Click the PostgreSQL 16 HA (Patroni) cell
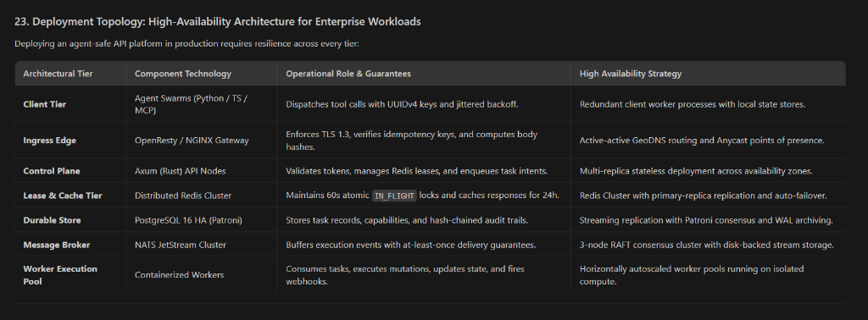This screenshot has width=868, height=320. coord(188,220)
